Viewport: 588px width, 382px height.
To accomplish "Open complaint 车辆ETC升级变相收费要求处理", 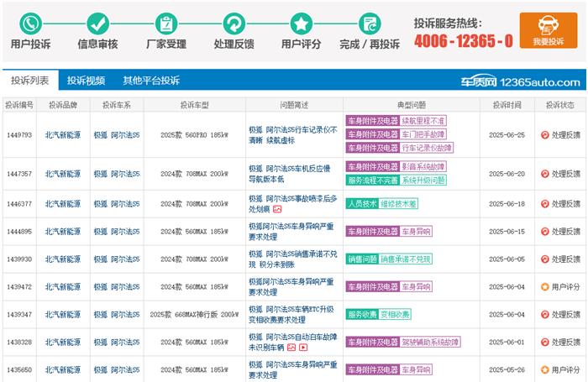I will point(291,315).
